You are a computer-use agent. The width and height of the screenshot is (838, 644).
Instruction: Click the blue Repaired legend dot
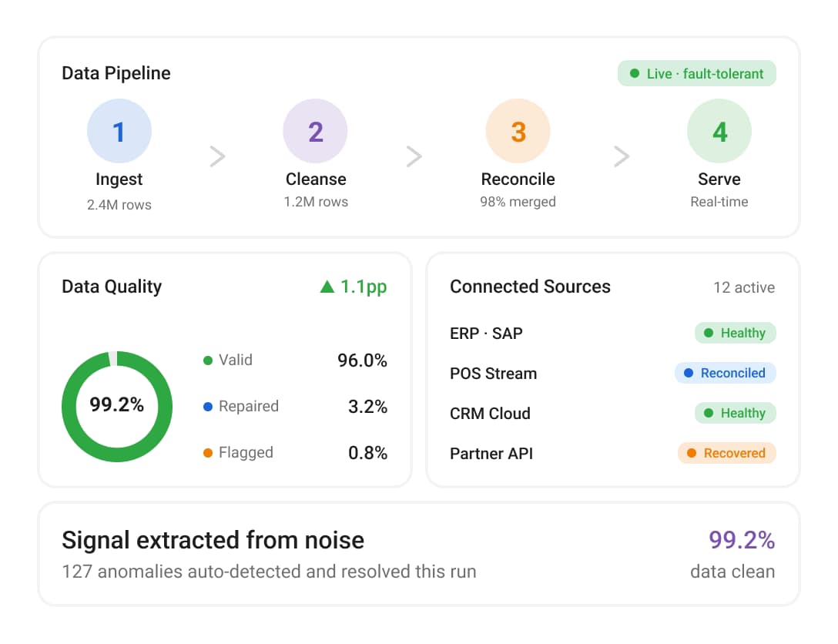point(208,407)
